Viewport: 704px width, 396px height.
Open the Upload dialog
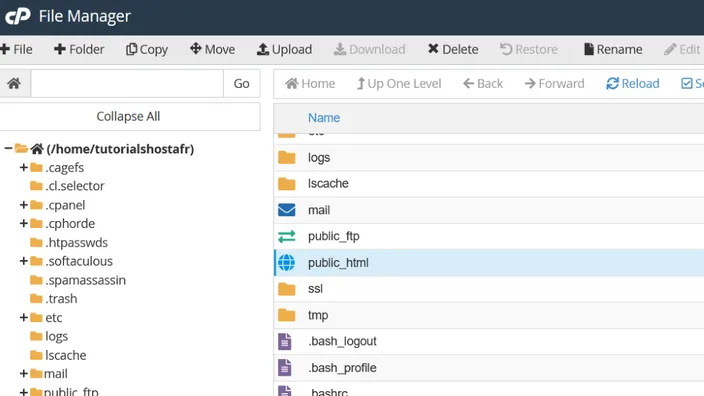pos(284,49)
